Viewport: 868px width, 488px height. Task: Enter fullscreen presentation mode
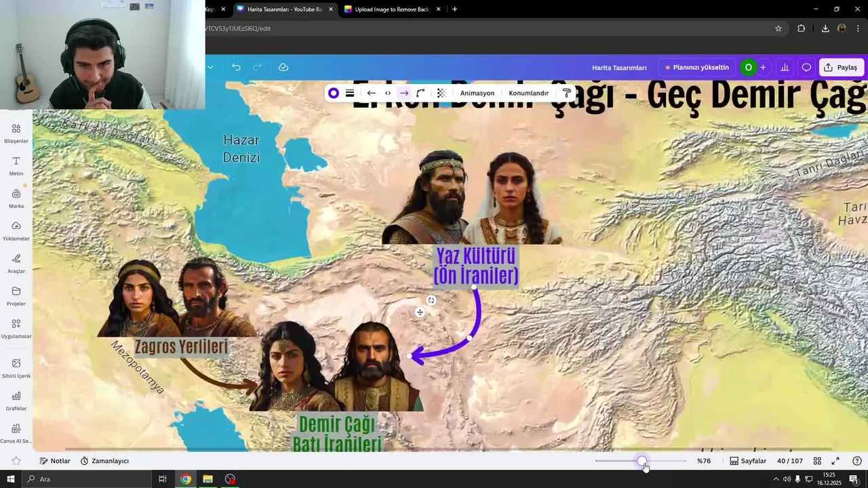point(835,461)
